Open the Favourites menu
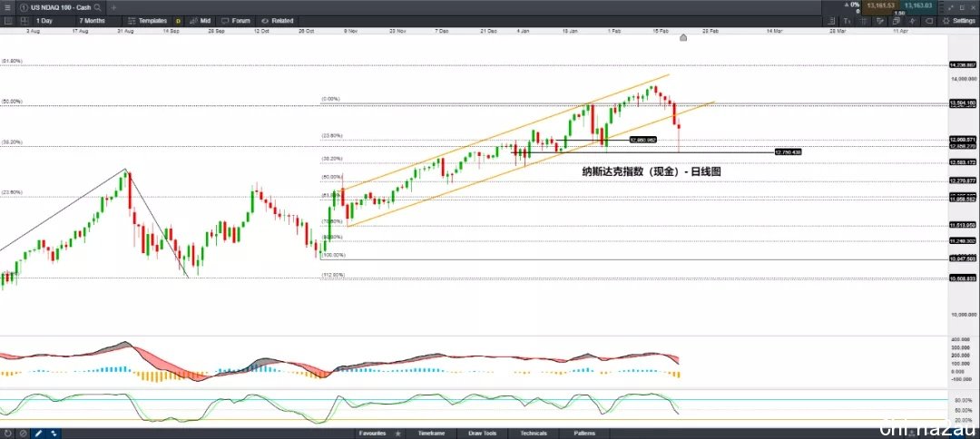The width and height of the screenshot is (980, 439). [372, 433]
